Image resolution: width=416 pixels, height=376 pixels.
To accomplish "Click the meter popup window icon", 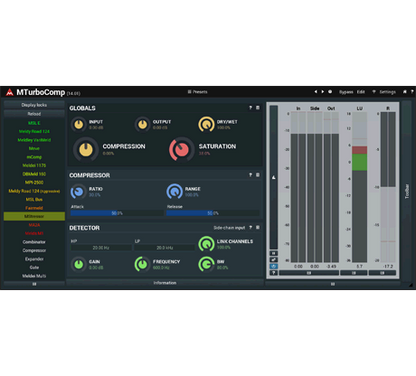I will click(273, 260).
